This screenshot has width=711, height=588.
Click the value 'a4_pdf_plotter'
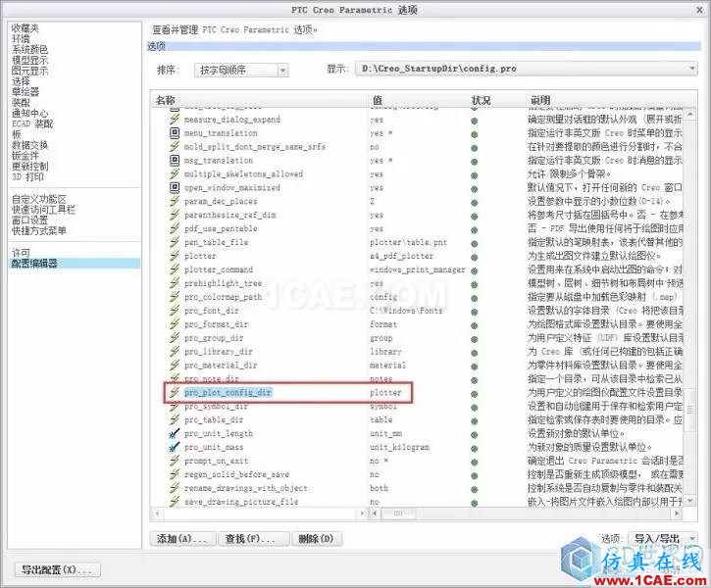(402, 256)
